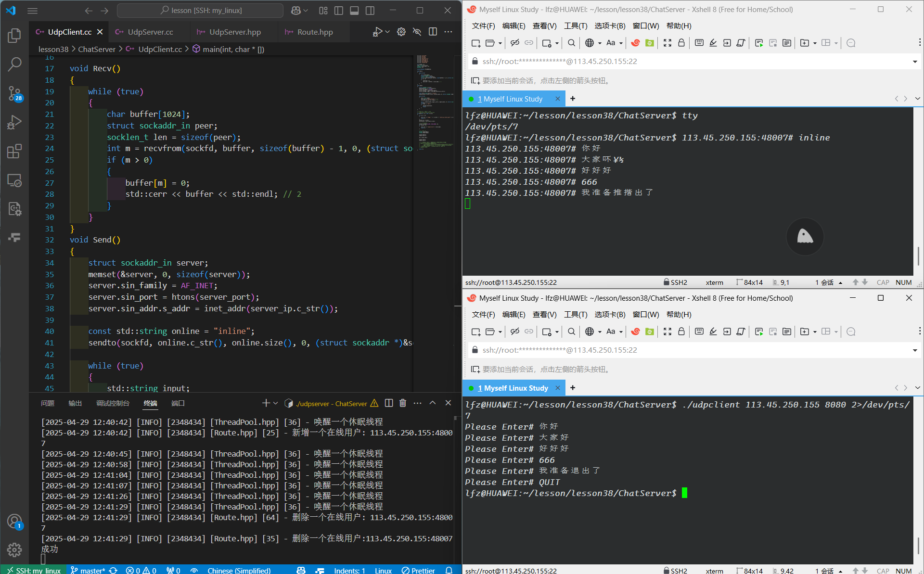Image resolution: width=924 pixels, height=574 pixels.
Task: Kill terminal with the trash icon
Action: [x=403, y=403]
